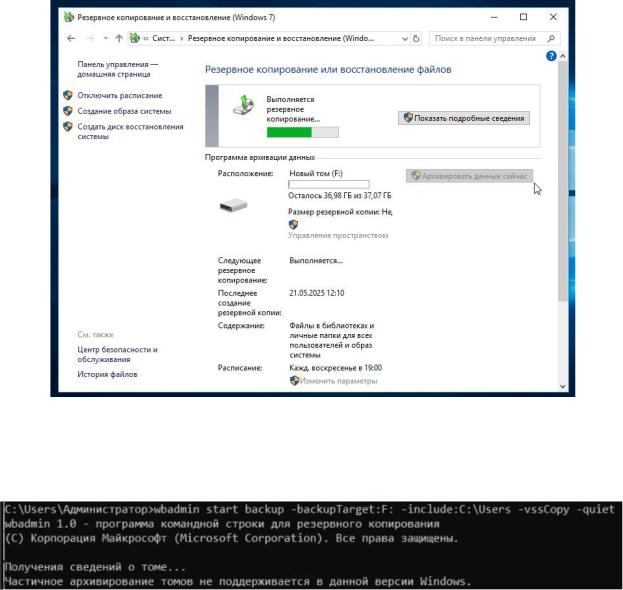Click 'Архивировать данные сейчас' button

[469, 176]
